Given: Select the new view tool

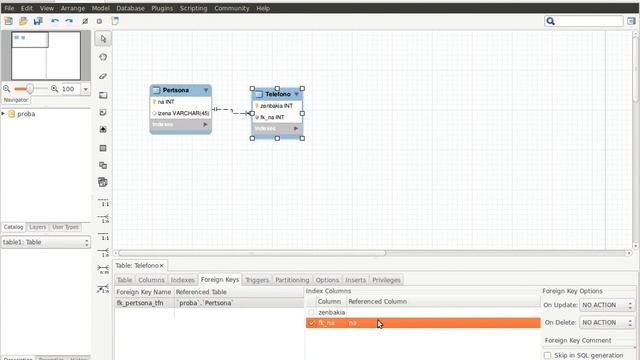Looking at the screenshot, I should [103, 165].
